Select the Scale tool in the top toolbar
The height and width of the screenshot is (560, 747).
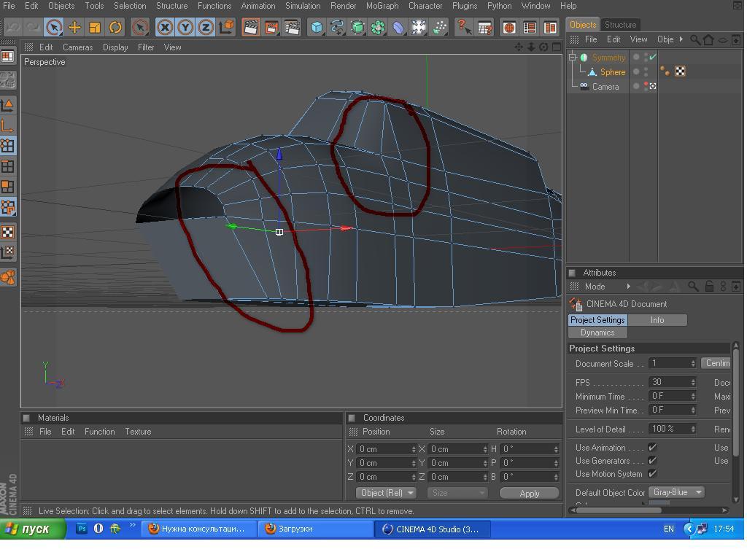(x=95, y=28)
